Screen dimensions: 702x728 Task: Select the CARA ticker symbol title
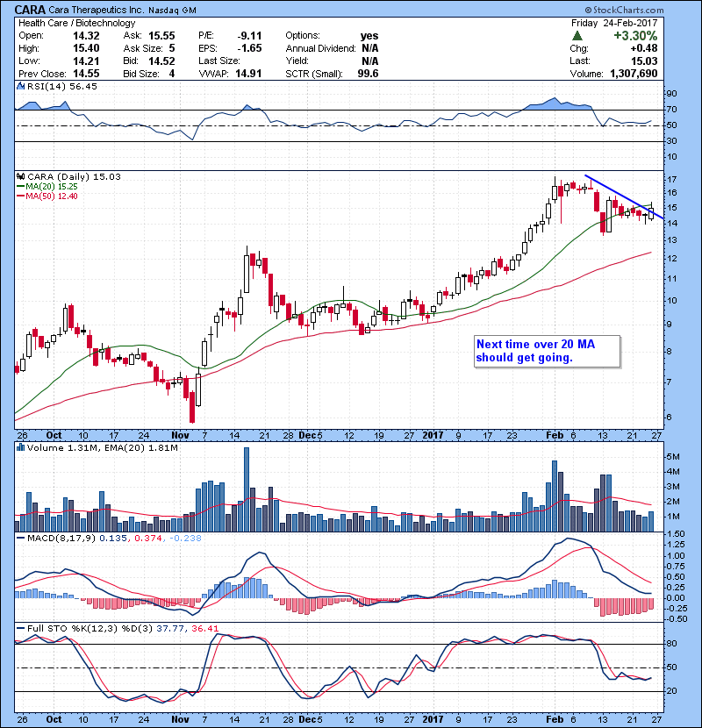(30, 10)
